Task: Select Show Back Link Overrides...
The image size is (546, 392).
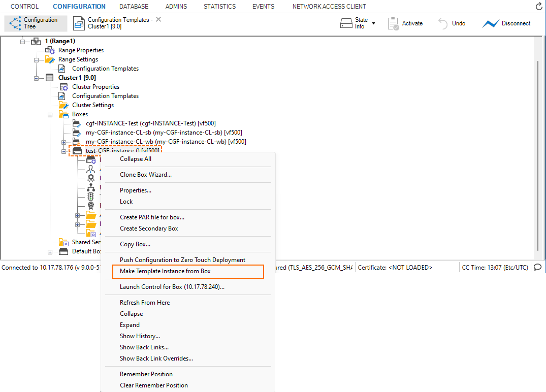Action: coord(188,358)
